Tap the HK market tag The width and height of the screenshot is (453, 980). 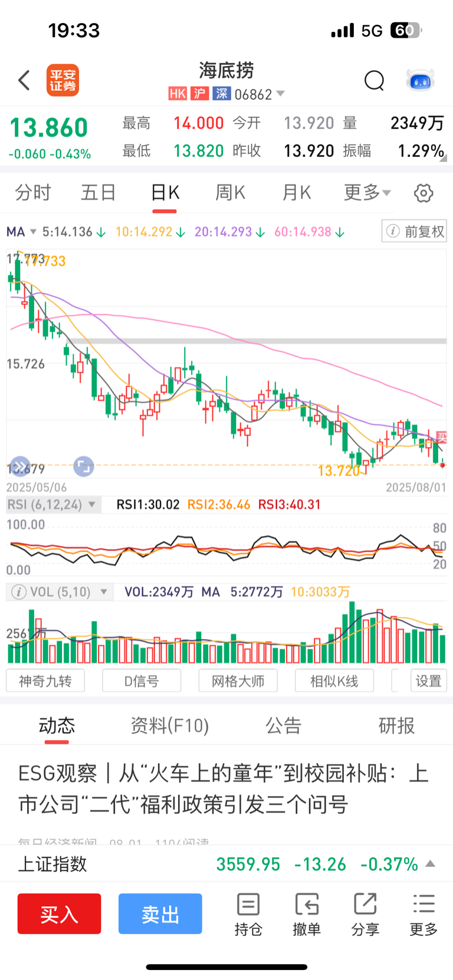[x=178, y=94]
